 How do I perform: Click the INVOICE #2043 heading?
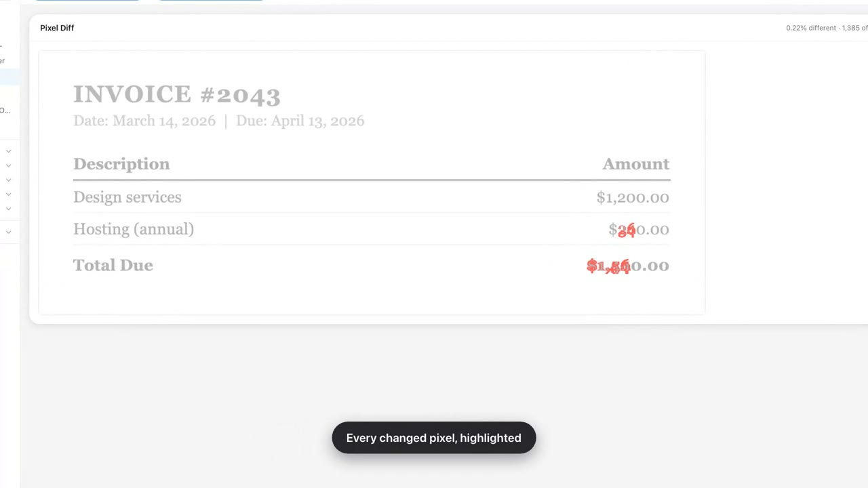[176, 95]
